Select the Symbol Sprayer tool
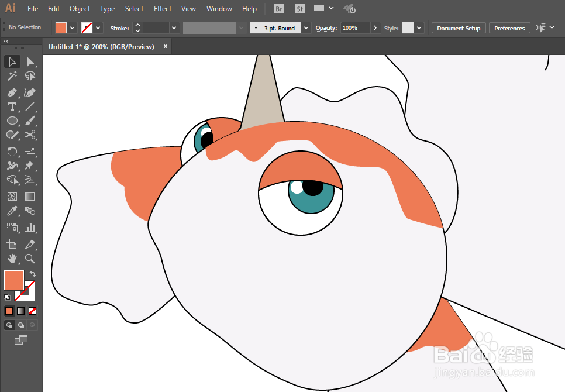 tap(12, 228)
